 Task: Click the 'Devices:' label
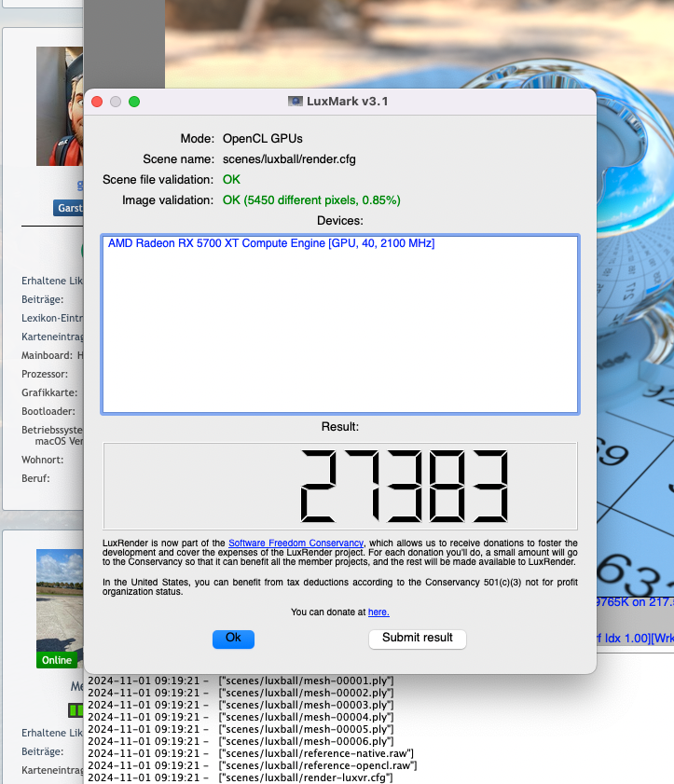(x=340, y=221)
